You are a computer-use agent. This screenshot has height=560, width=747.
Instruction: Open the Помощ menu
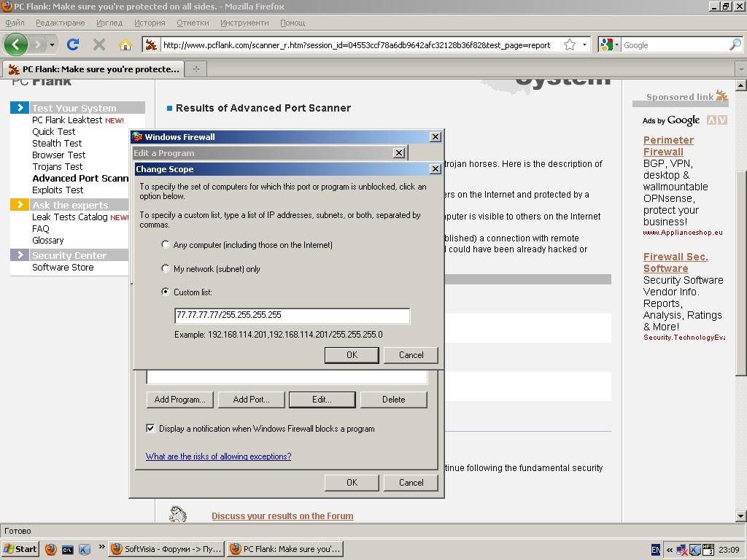(293, 23)
